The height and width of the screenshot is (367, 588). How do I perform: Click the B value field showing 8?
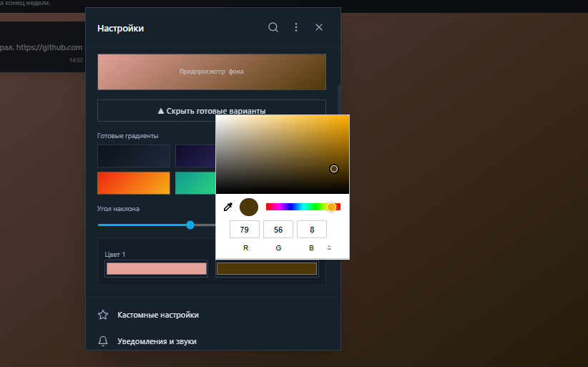click(312, 230)
